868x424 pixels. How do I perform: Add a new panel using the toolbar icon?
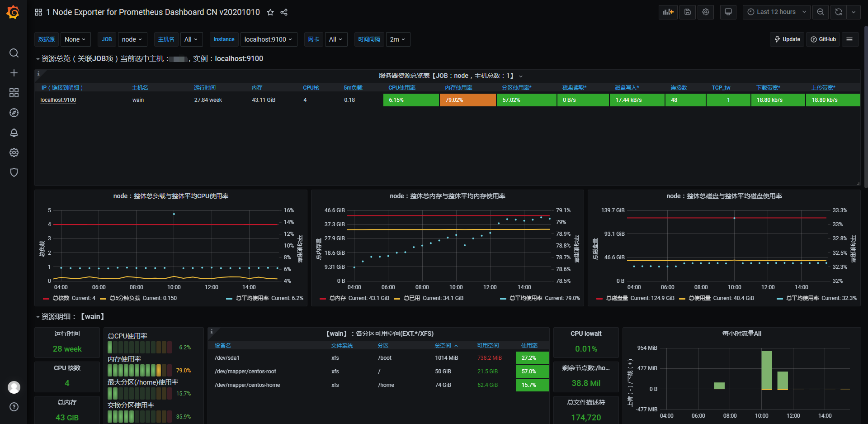(668, 12)
